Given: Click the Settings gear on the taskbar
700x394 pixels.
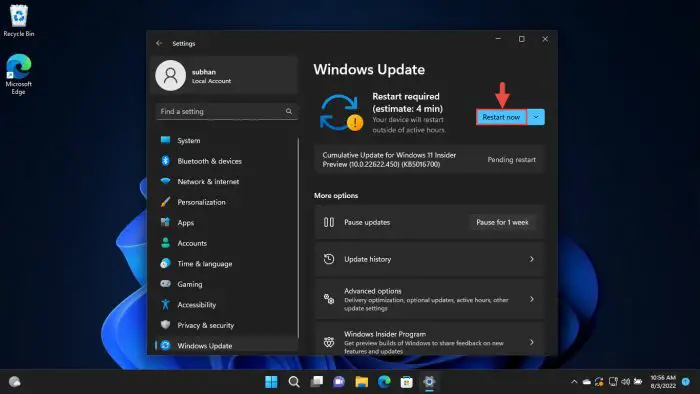Looking at the screenshot, I should pos(429,382).
